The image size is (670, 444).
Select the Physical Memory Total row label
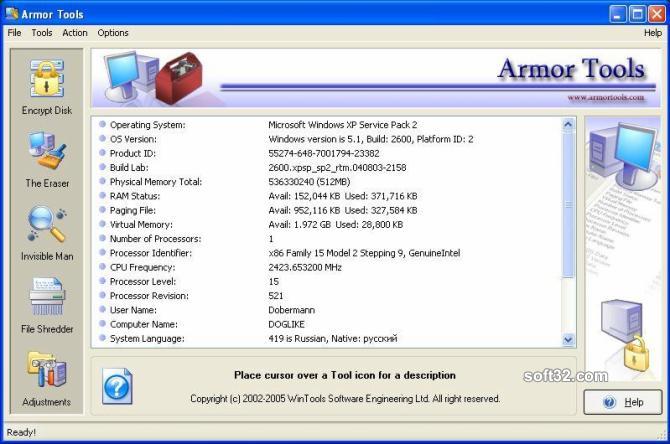(x=156, y=182)
